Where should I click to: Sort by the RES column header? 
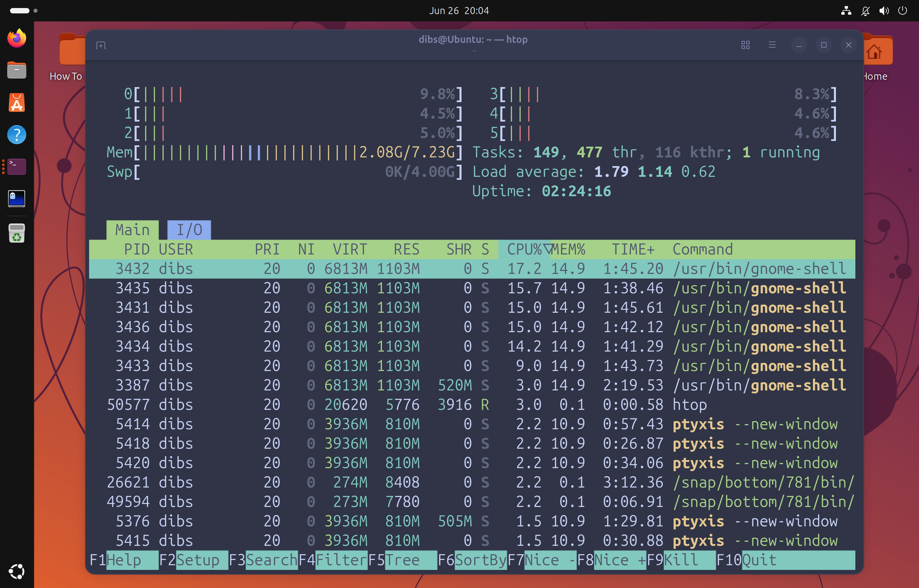point(406,249)
